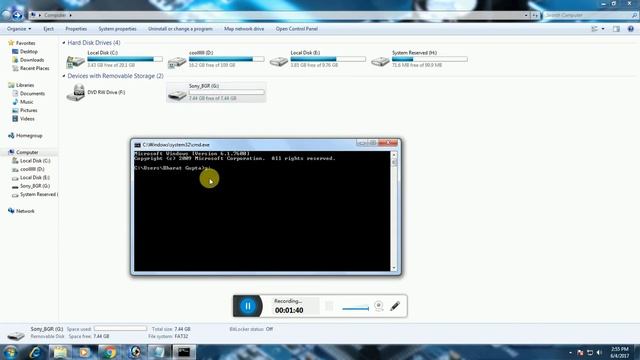The image size is (640, 360).
Task: Click the change your view icon
Action: tap(595, 29)
